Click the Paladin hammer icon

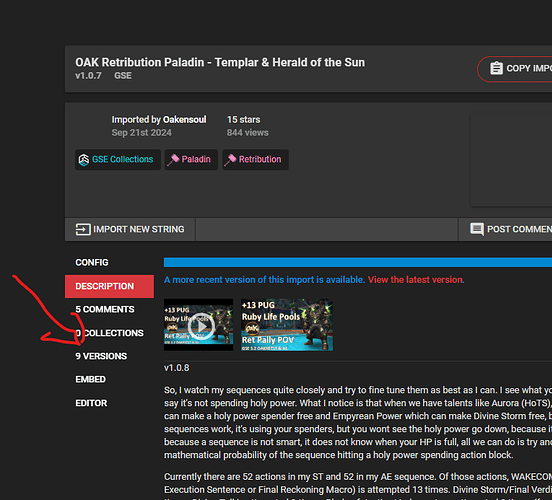tap(173, 160)
